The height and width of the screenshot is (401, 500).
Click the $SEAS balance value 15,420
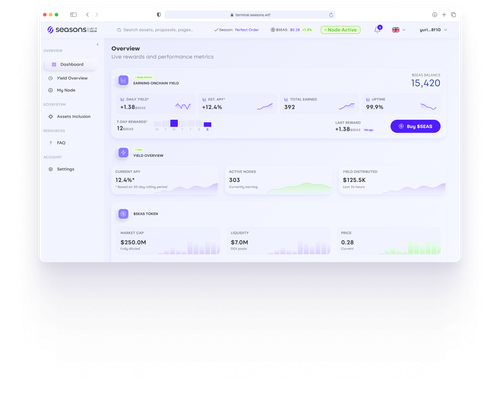(x=426, y=83)
